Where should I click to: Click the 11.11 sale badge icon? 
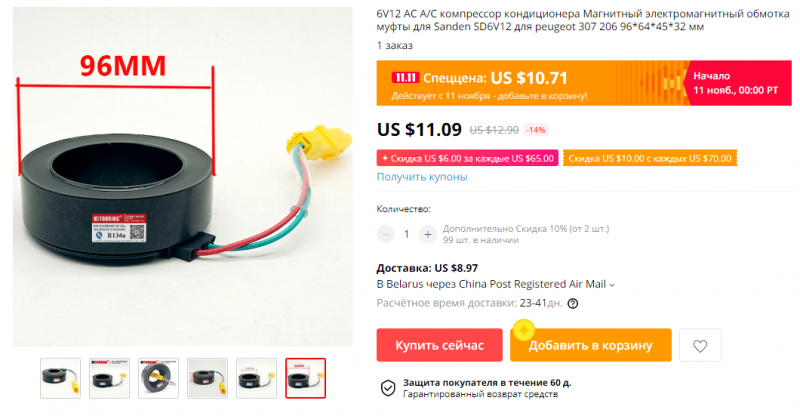pyautogui.click(x=405, y=78)
